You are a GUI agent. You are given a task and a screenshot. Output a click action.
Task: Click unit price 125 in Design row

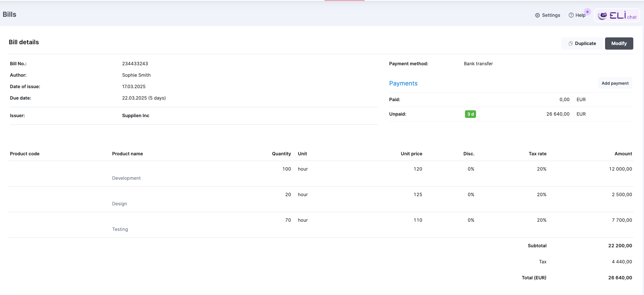coord(418,195)
